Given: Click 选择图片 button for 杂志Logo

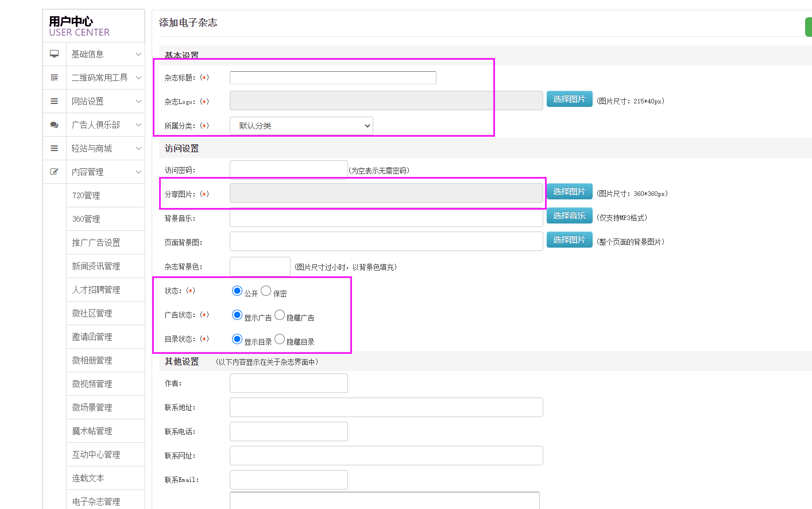Looking at the screenshot, I should click(x=569, y=99).
